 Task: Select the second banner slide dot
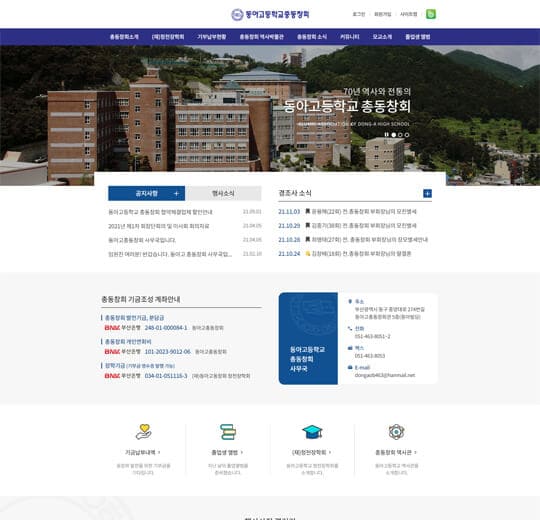pyautogui.click(x=400, y=135)
